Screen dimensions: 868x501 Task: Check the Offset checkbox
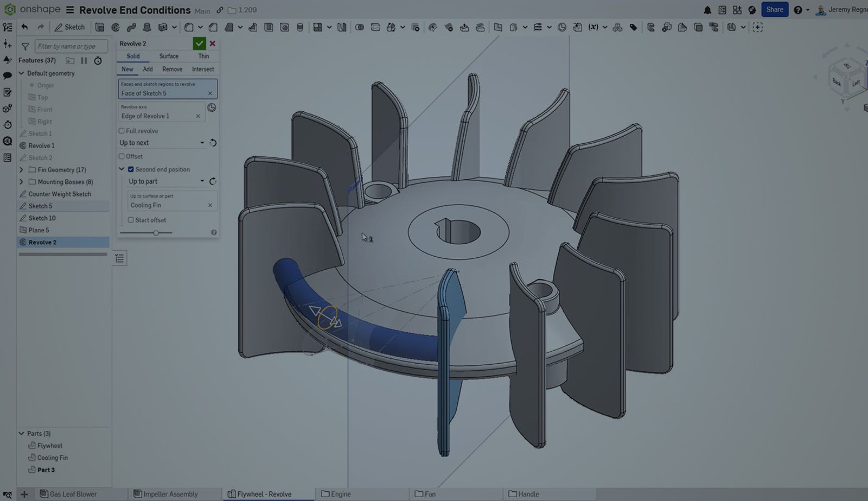(122, 156)
